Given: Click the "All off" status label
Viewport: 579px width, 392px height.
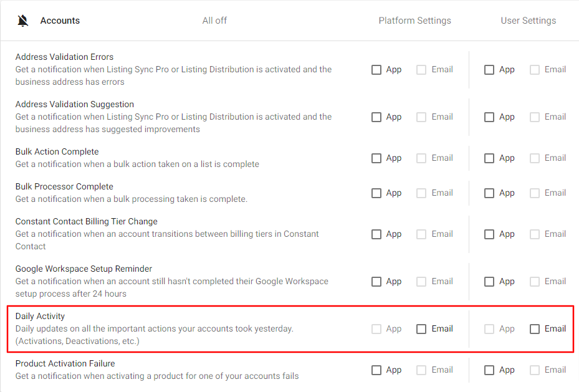Looking at the screenshot, I should coord(214,21).
